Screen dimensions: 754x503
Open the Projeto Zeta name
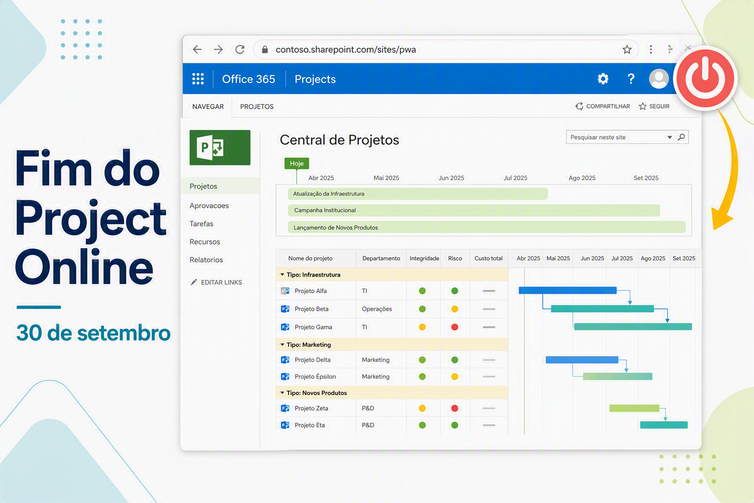click(311, 408)
